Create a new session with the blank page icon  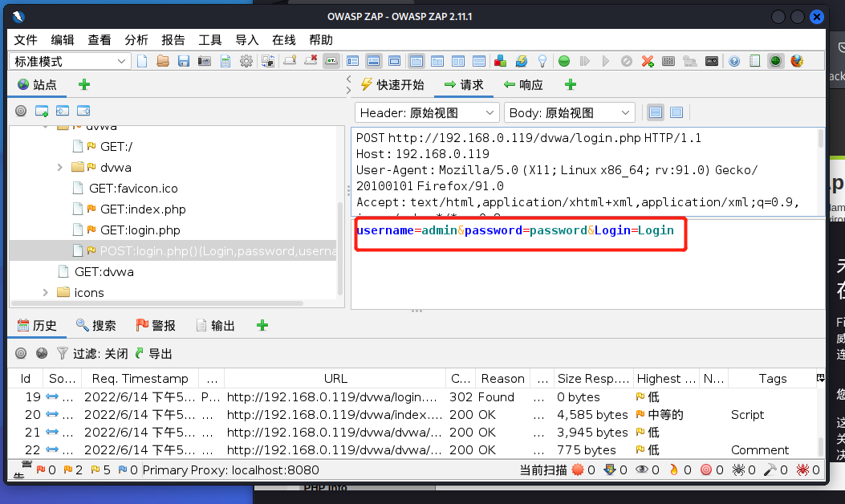142,62
